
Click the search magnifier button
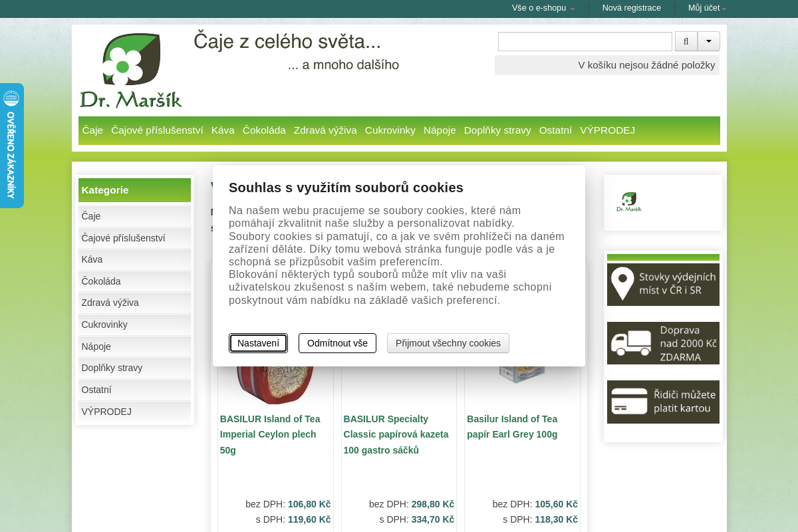click(686, 41)
